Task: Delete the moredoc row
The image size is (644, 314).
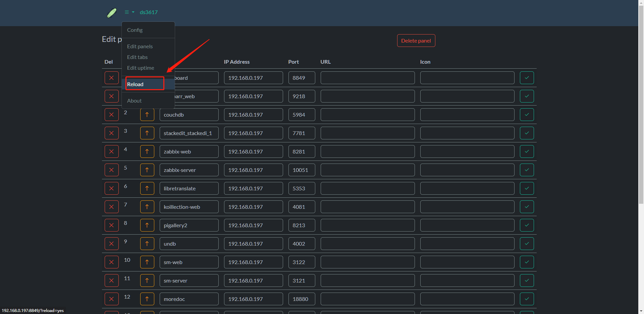Action: [x=112, y=299]
